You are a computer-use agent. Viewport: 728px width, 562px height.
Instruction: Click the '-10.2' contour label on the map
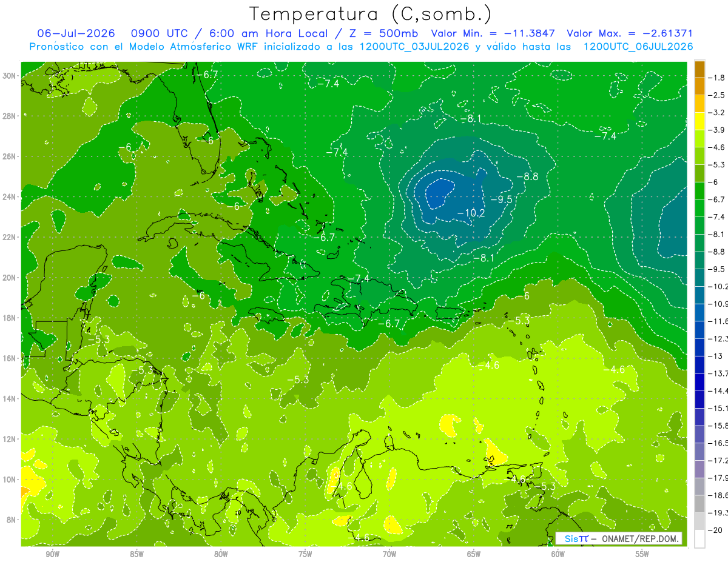(471, 213)
